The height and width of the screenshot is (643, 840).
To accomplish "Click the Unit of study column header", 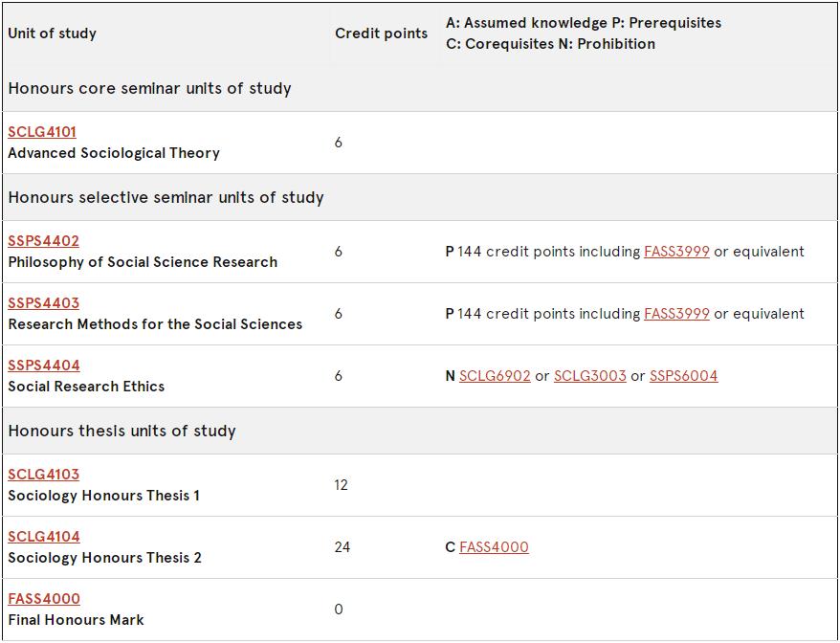I will tap(52, 33).
